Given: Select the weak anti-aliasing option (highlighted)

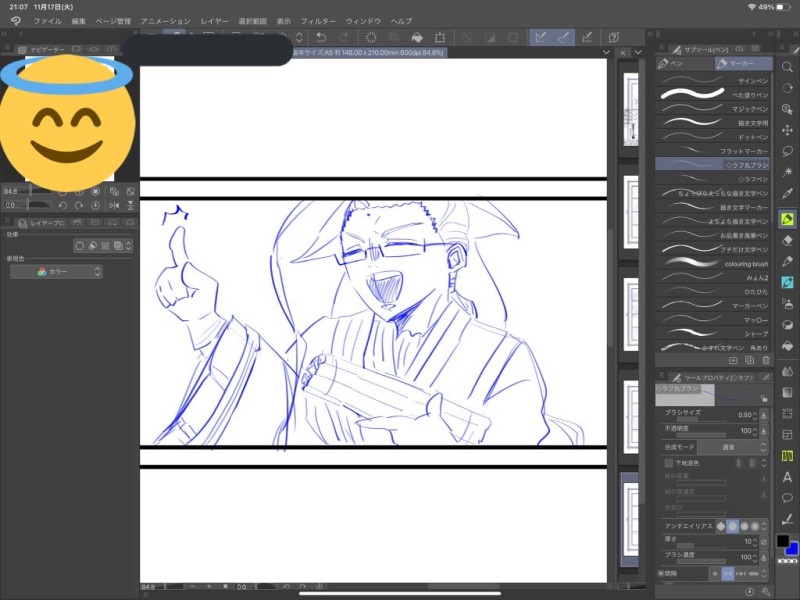Looking at the screenshot, I should (x=732, y=526).
